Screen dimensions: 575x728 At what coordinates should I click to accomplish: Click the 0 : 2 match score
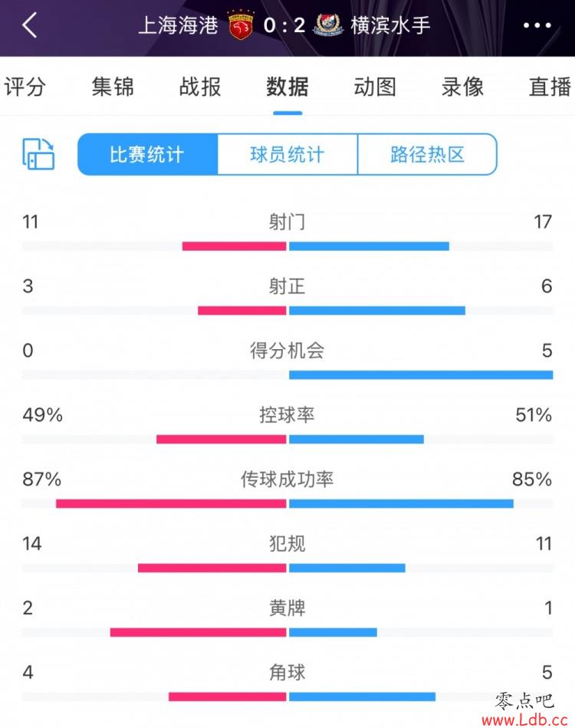pos(284,25)
